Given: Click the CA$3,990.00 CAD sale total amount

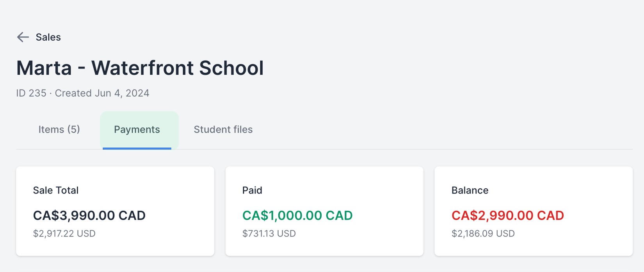Looking at the screenshot, I should tap(89, 215).
